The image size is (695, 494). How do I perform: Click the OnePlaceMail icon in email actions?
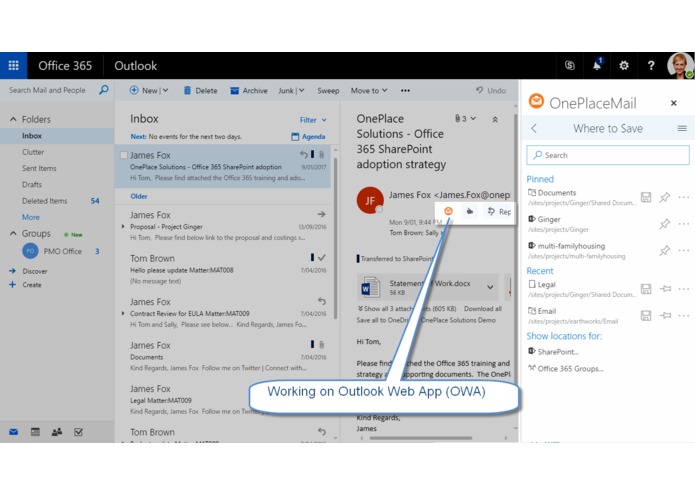(448, 211)
